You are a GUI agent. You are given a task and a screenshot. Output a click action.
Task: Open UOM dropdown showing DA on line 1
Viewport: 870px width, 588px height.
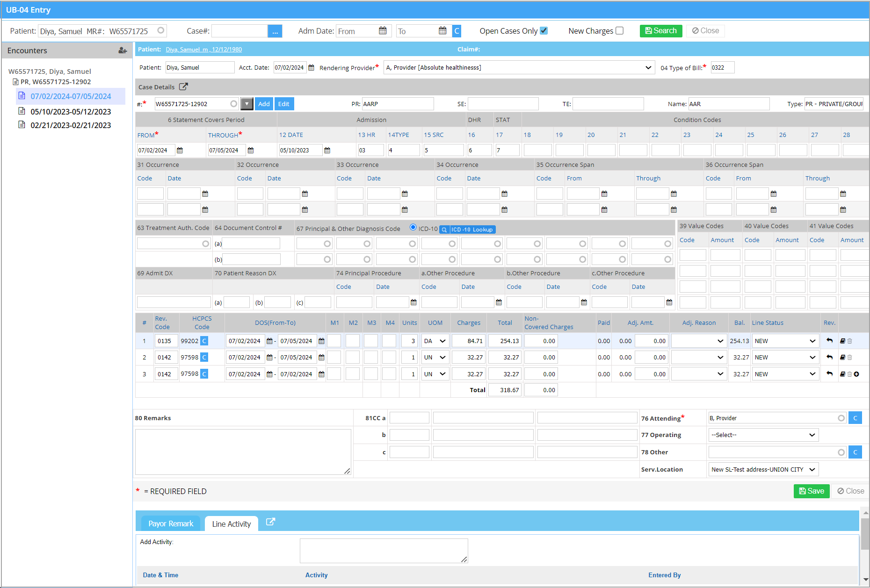[435, 341]
